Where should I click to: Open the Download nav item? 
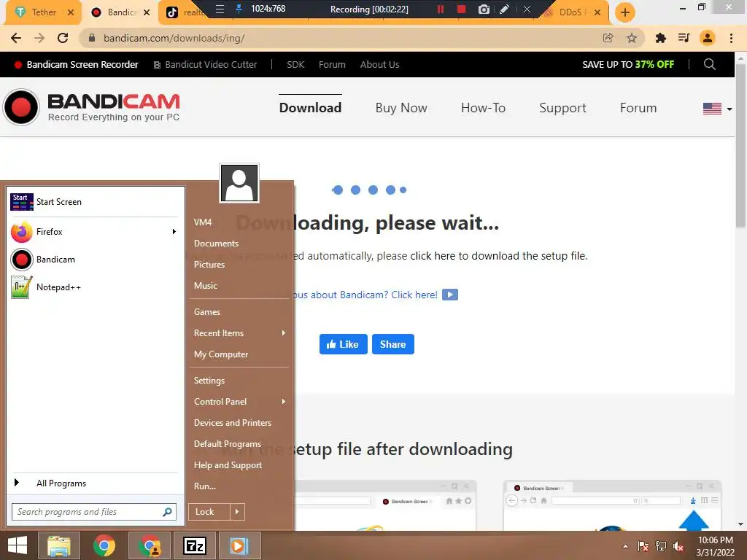point(310,108)
